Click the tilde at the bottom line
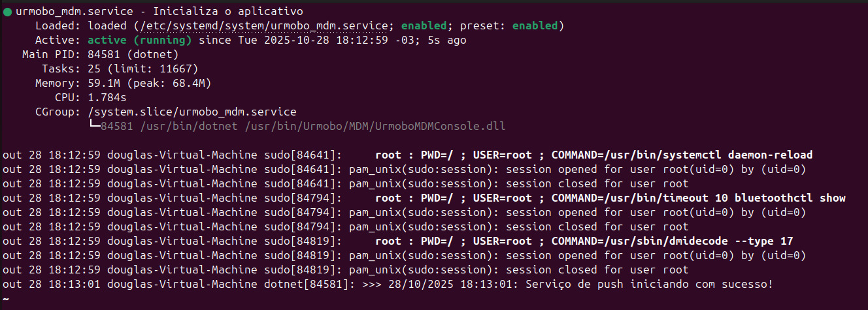The width and height of the screenshot is (868, 310). click(x=5, y=298)
